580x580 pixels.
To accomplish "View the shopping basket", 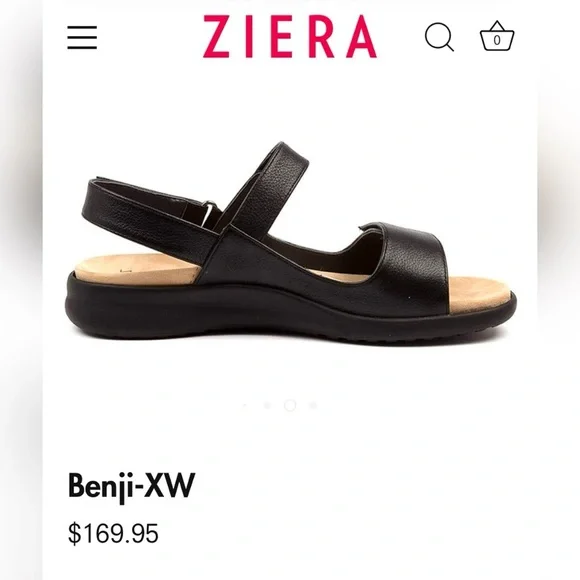I will 497,36.
